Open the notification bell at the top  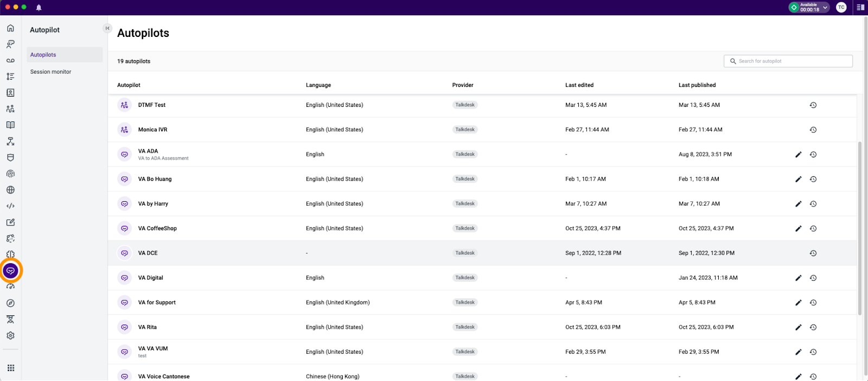(x=39, y=8)
